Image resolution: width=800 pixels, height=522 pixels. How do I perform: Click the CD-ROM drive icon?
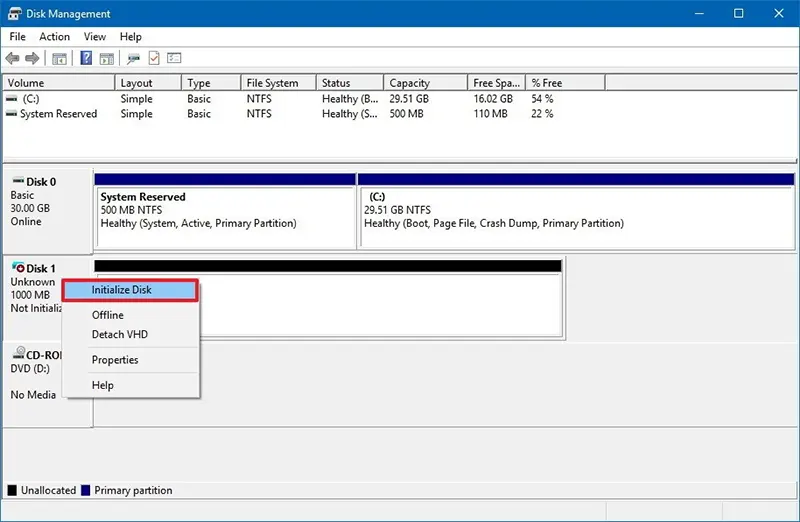19,352
